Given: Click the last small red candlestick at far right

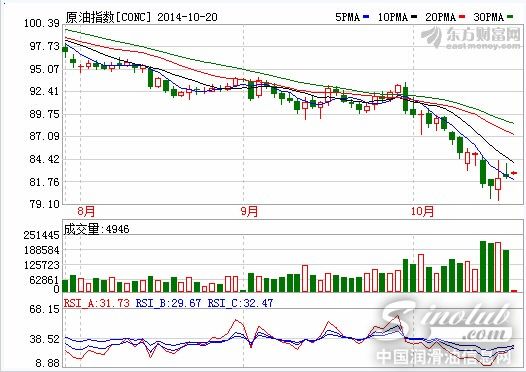Looking at the screenshot, I should tap(514, 173).
